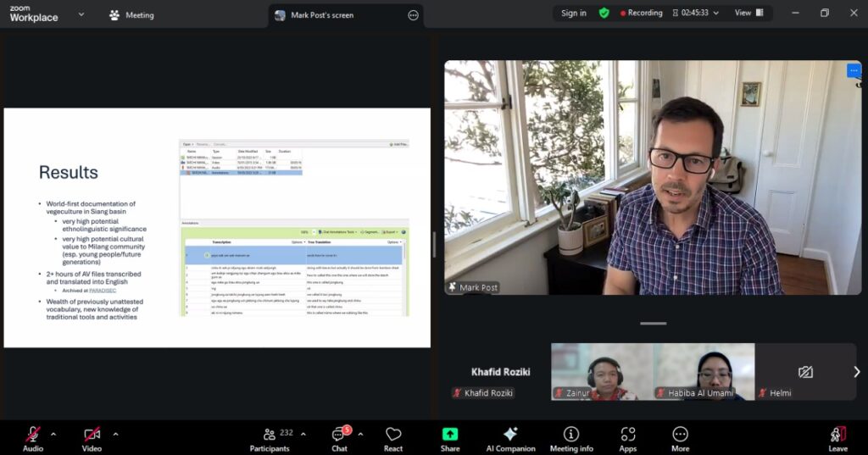Expand the audio options caret
Screen dimensions: 868x455
pyautogui.click(x=53, y=434)
